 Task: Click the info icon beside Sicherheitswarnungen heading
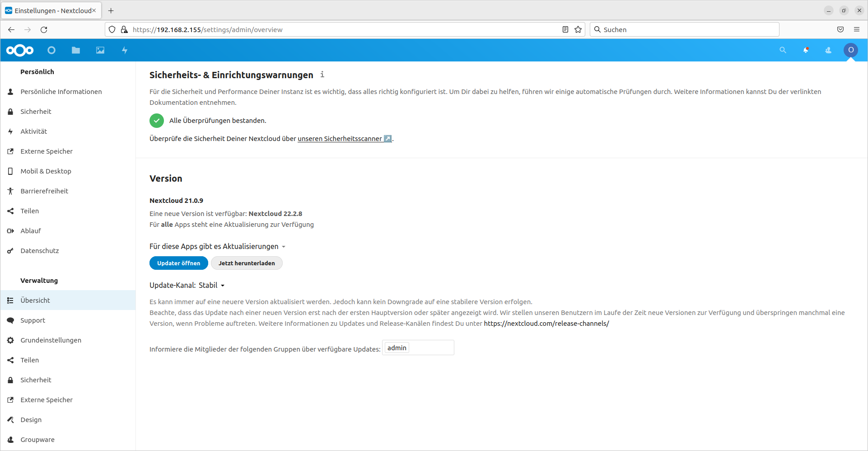[322, 75]
